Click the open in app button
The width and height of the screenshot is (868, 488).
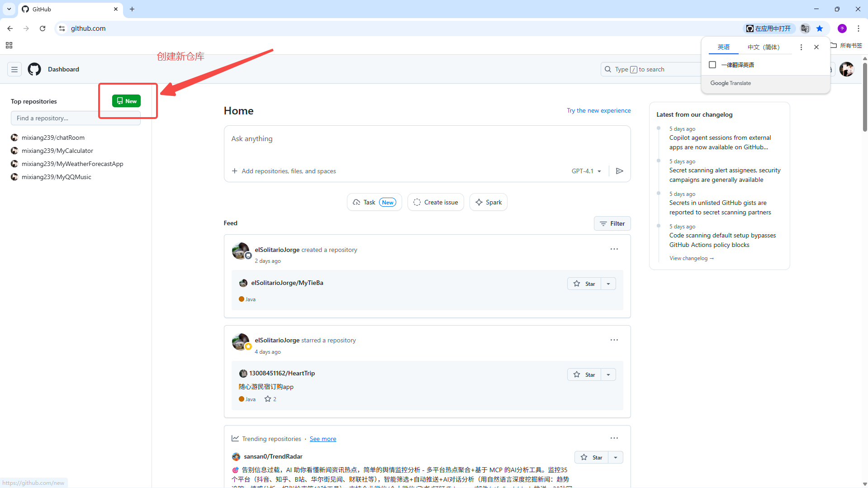coord(768,28)
